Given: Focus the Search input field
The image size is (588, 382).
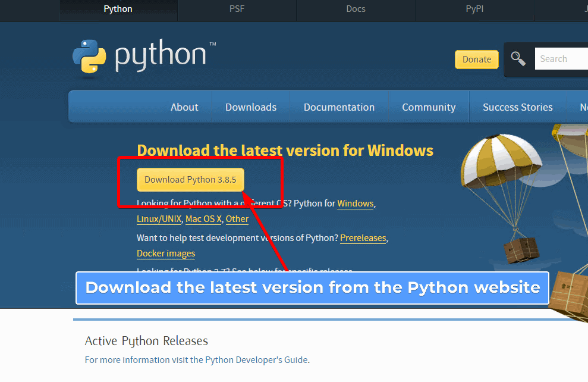Looking at the screenshot, I should pos(561,58).
